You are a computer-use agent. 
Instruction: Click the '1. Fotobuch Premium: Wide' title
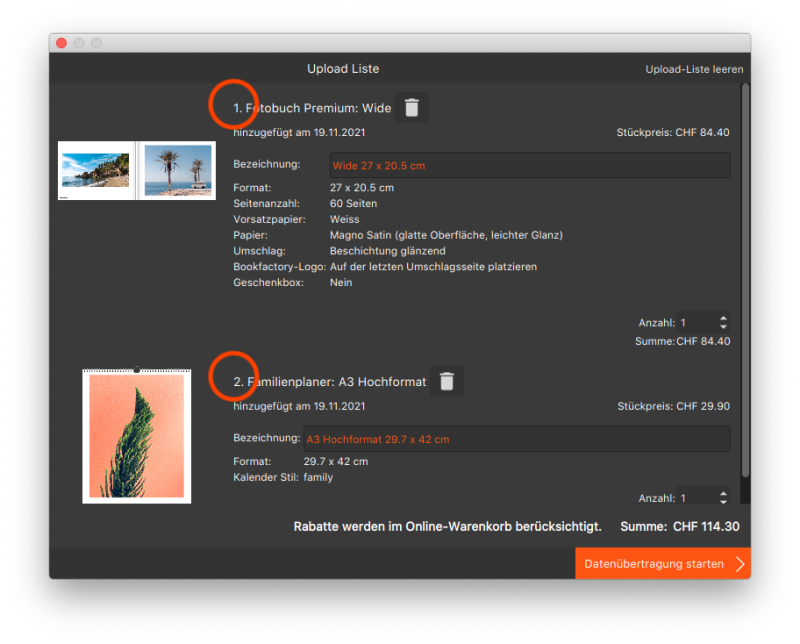[312, 108]
